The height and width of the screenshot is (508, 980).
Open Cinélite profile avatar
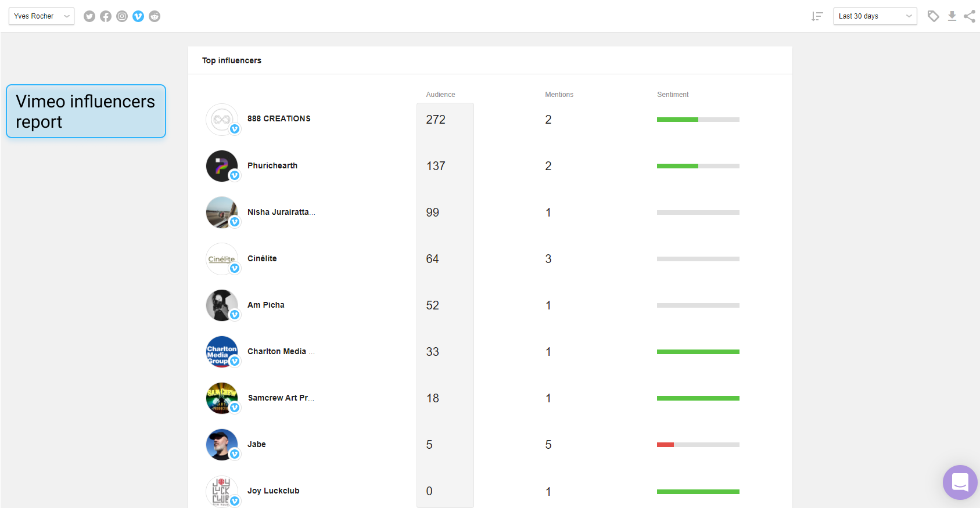222,259
